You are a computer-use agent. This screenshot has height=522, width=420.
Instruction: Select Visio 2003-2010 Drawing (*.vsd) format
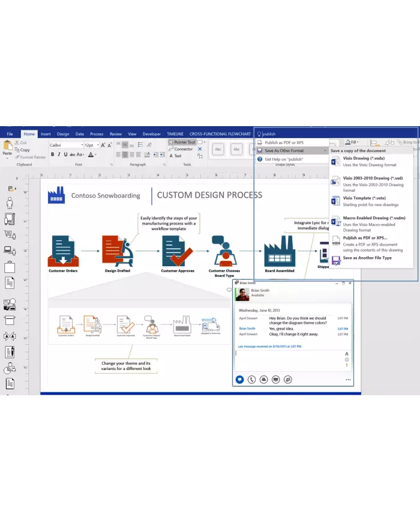[x=371, y=184]
